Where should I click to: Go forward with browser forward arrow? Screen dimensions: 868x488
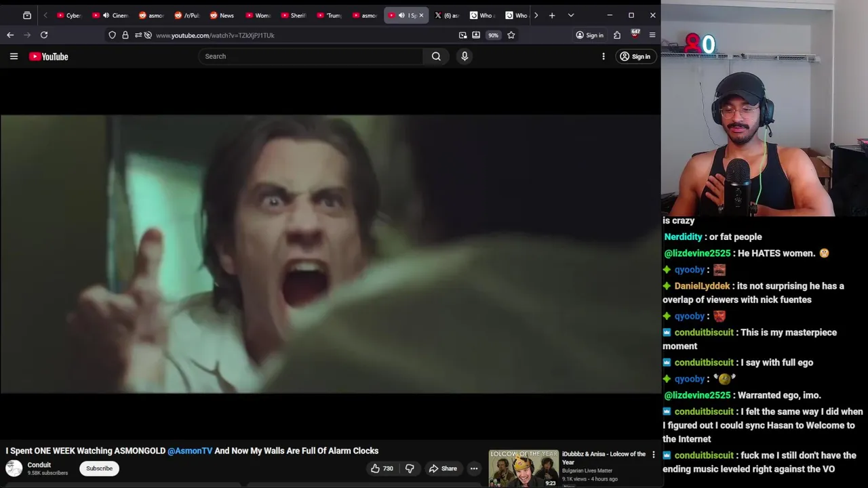pyautogui.click(x=27, y=35)
